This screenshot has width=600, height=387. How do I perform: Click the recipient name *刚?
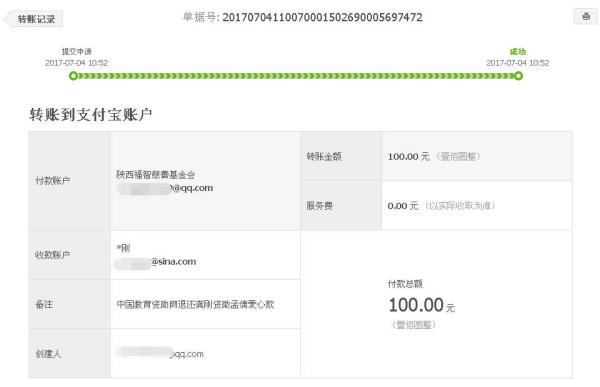click(x=123, y=248)
